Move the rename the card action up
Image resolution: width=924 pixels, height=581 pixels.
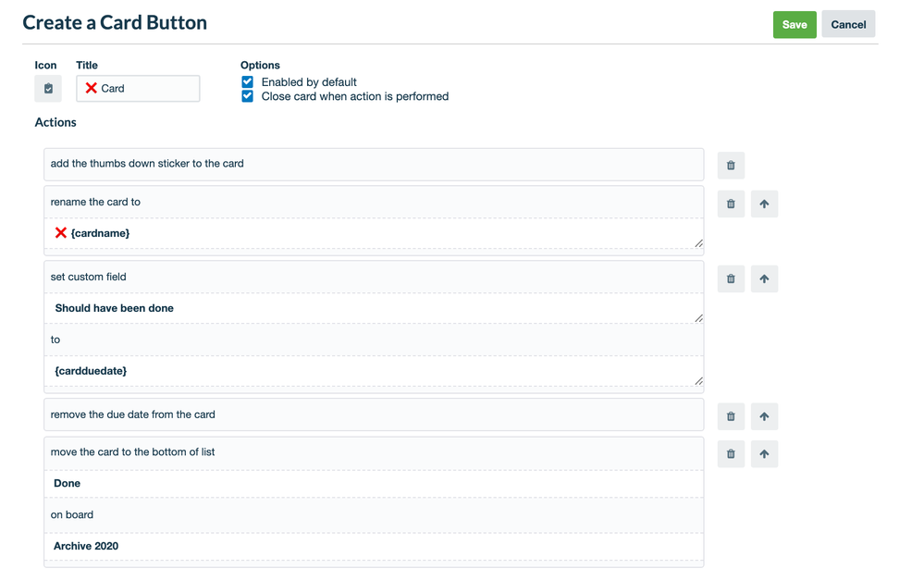(764, 204)
